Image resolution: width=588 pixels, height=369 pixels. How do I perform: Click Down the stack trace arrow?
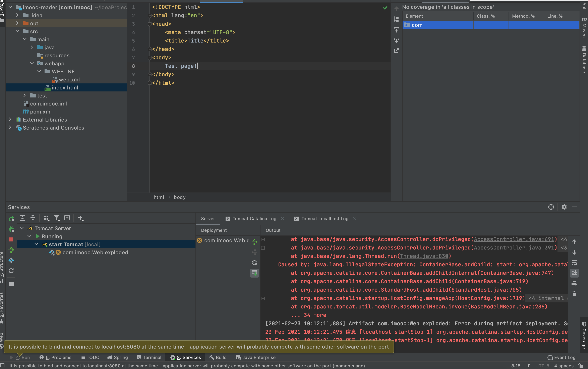pos(574,252)
